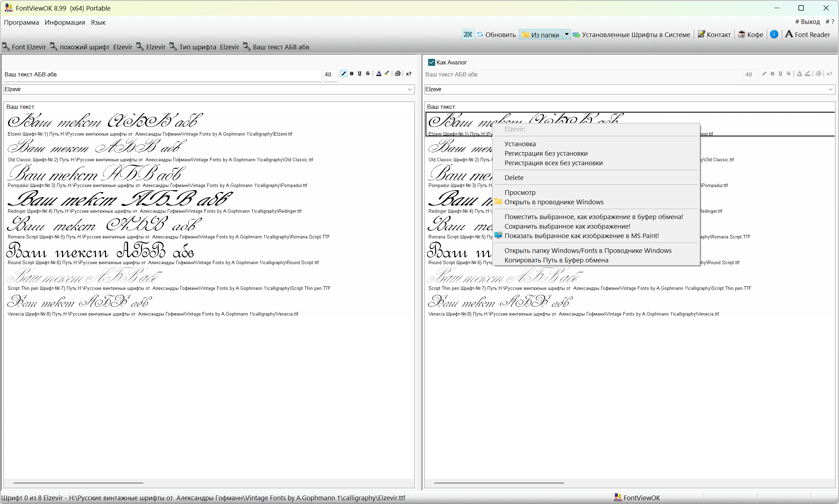This screenshot has height=504, width=839.
Task: Expand right pane Elzevir font dropdown
Action: click(831, 89)
